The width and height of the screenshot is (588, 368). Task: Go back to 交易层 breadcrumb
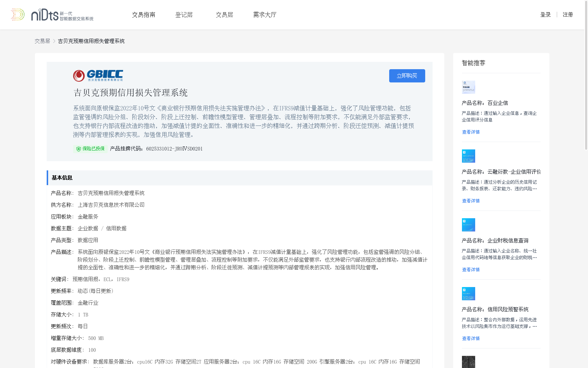(42, 41)
